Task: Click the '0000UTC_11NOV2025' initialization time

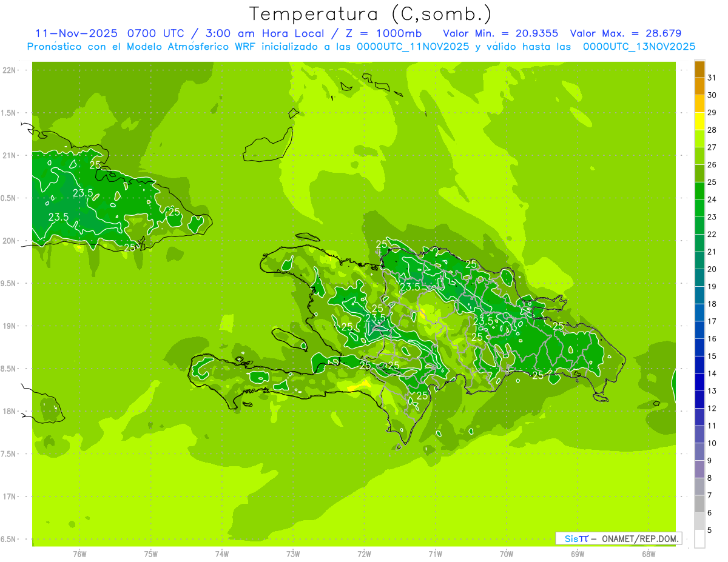Action: tap(413, 46)
